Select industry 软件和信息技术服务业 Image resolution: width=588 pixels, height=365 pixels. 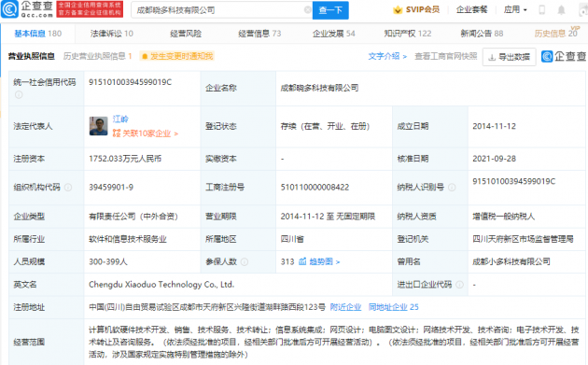tap(128, 239)
